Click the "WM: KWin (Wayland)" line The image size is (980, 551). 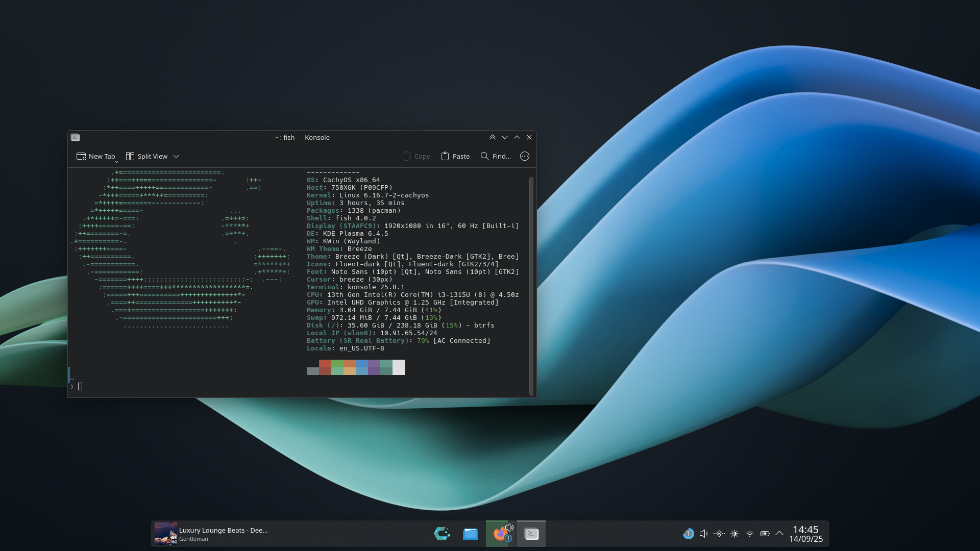(344, 241)
